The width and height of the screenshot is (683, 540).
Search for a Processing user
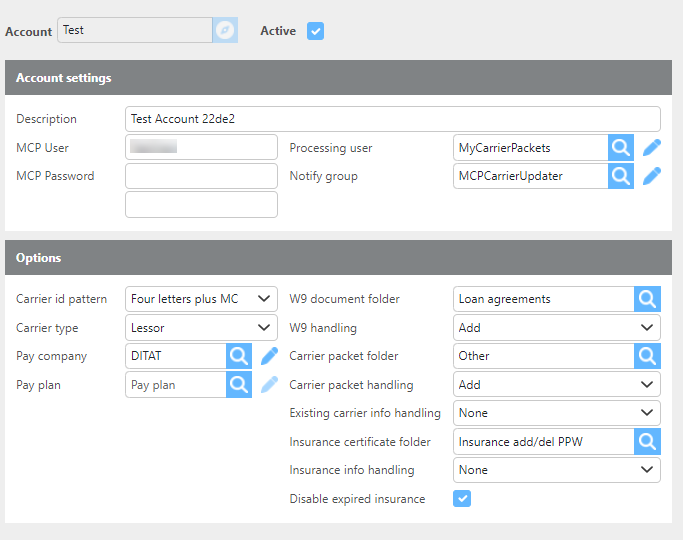pos(621,148)
